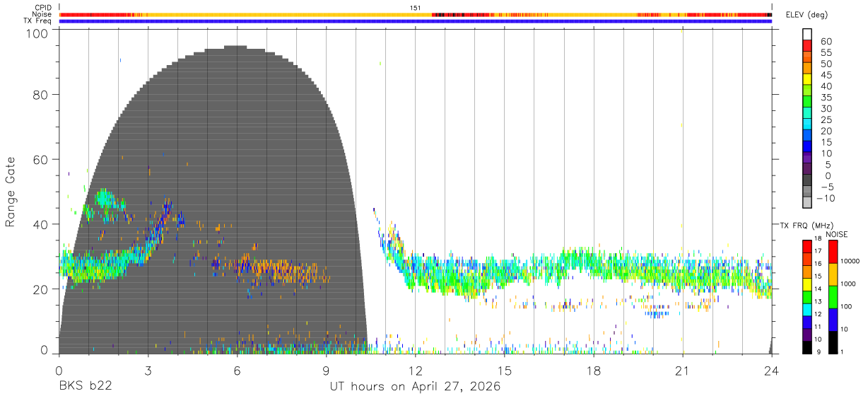The width and height of the screenshot is (868, 401).
Task: Click the ELEV (deg) legend title
Action: (x=807, y=14)
